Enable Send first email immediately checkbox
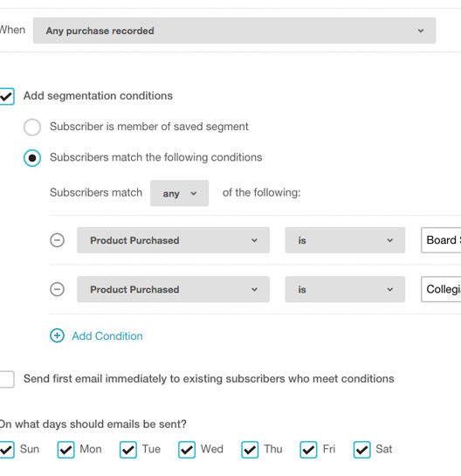Image resolution: width=461 pixels, height=476 pixels. pos(6,379)
